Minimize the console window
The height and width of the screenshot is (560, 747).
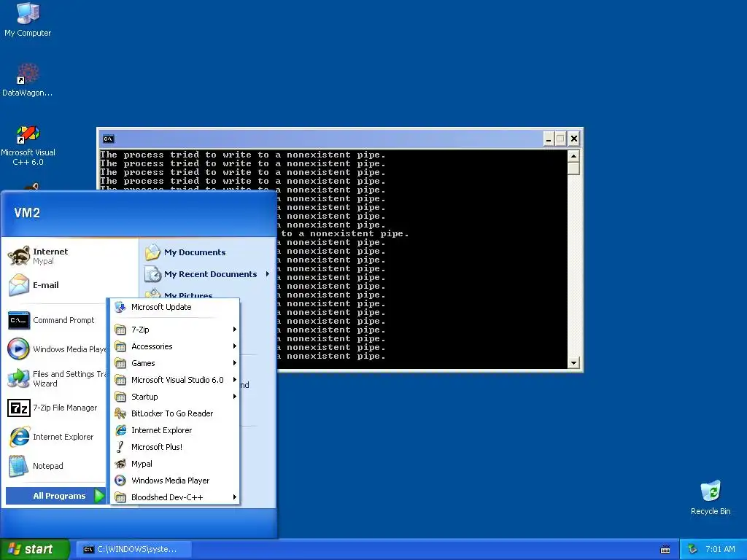coord(549,139)
